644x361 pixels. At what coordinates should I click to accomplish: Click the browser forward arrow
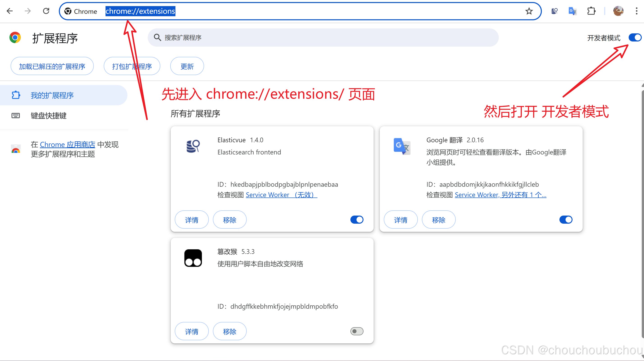28,11
